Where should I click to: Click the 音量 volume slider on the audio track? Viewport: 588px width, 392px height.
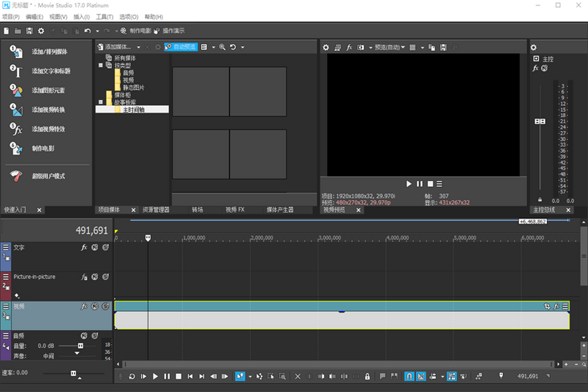(80, 346)
